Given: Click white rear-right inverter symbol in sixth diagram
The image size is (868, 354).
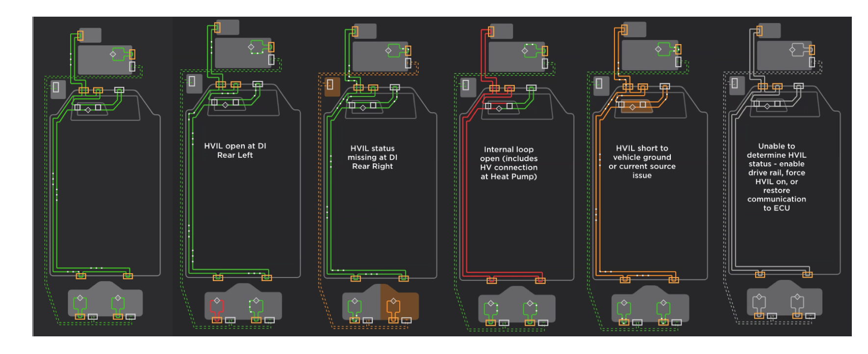Looking at the screenshot, I should [797, 303].
